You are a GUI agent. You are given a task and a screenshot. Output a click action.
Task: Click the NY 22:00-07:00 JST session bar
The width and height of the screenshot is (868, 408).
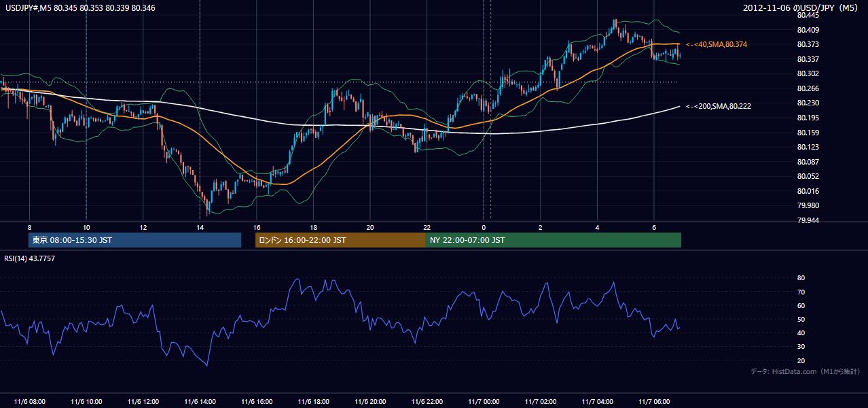point(554,240)
